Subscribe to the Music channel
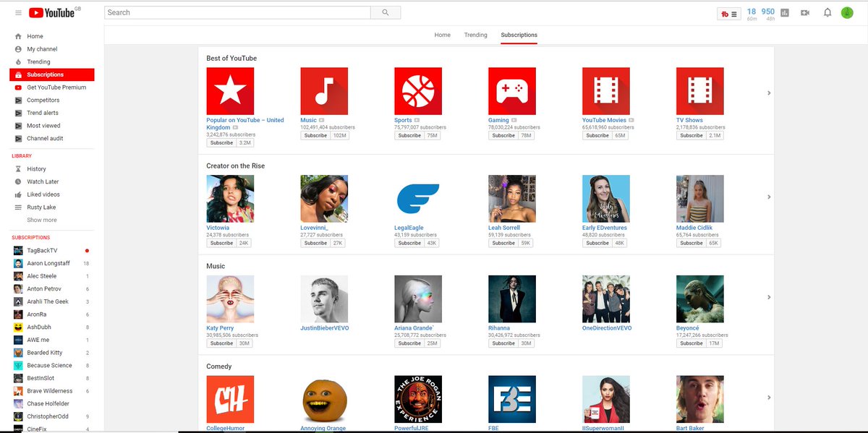Image resolution: width=868 pixels, height=433 pixels. click(315, 135)
